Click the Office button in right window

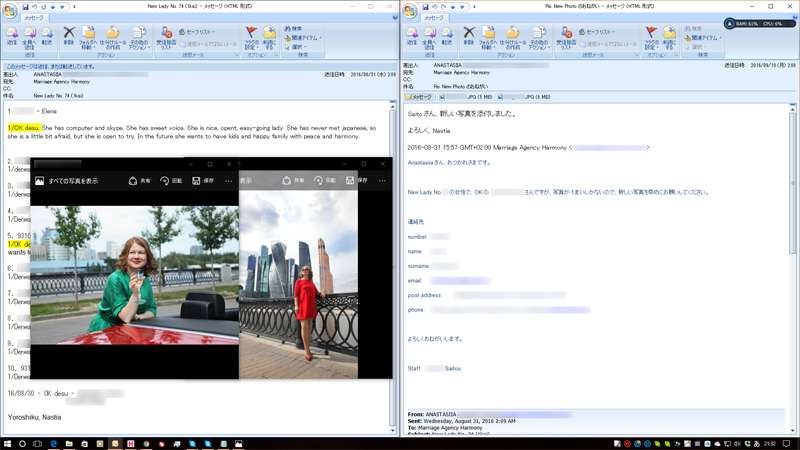[409, 10]
